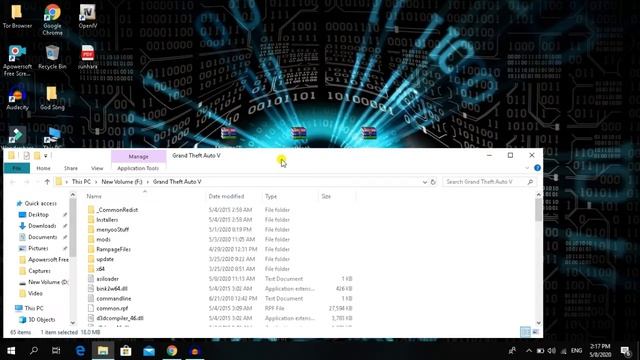Select common.rpf file
This screenshot has width=640, height=360.
pyautogui.click(x=112, y=308)
